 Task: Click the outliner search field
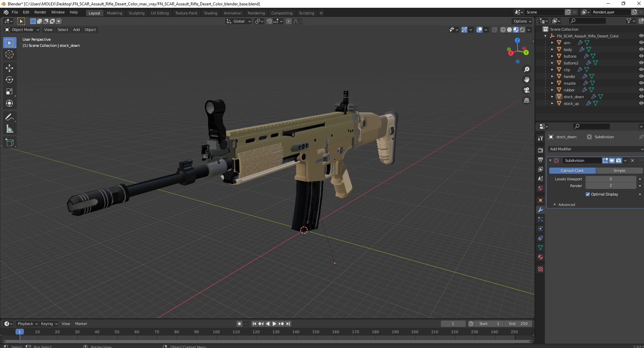[587, 21]
